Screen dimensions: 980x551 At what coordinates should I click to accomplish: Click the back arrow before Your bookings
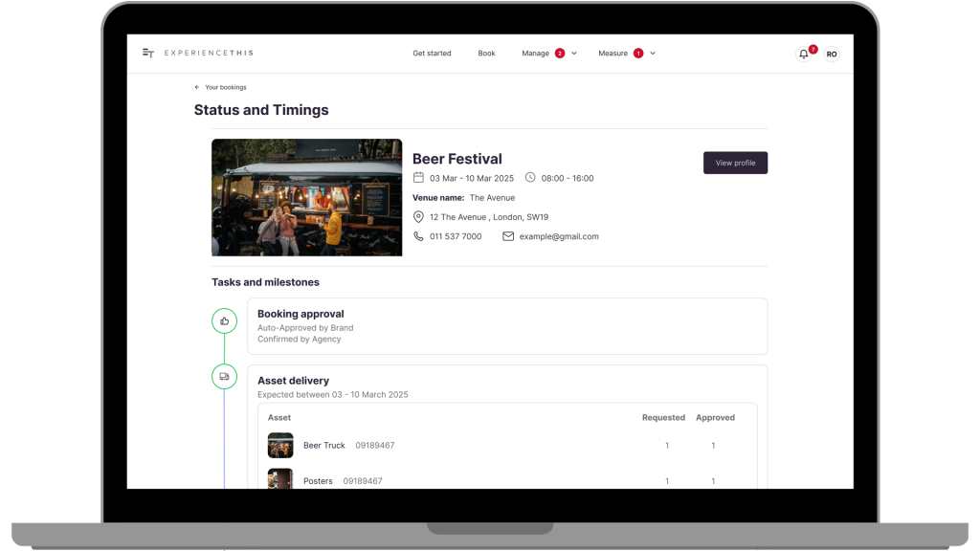pos(197,87)
